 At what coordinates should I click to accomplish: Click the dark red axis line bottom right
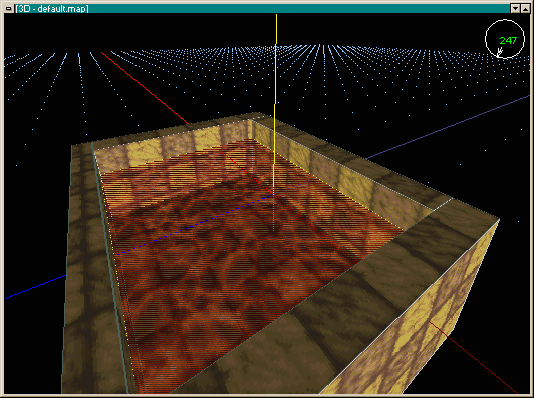pyautogui.click(x=473, y=357)
